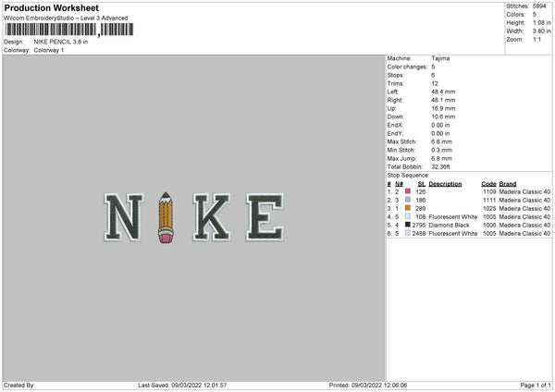The width and height of the screenshot is (555, 392).
Task: Click the Colors value 5
Action: coord(535,15)
